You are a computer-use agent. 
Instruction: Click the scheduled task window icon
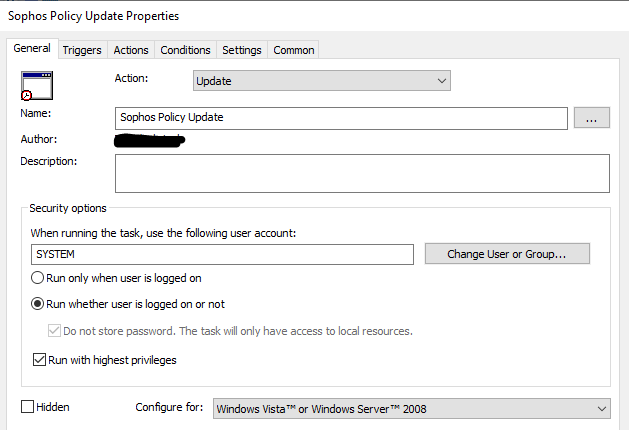coord(37,85)
